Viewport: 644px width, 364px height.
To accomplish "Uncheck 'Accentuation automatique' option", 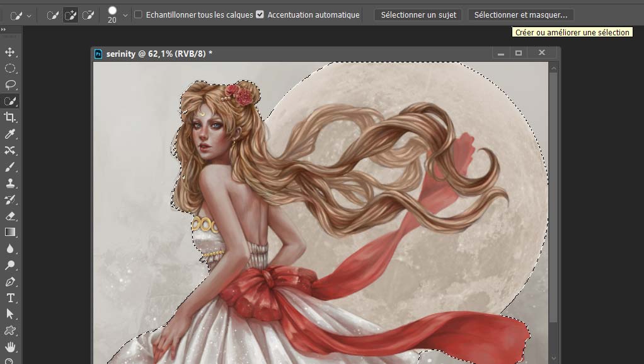I will point(260,15).
